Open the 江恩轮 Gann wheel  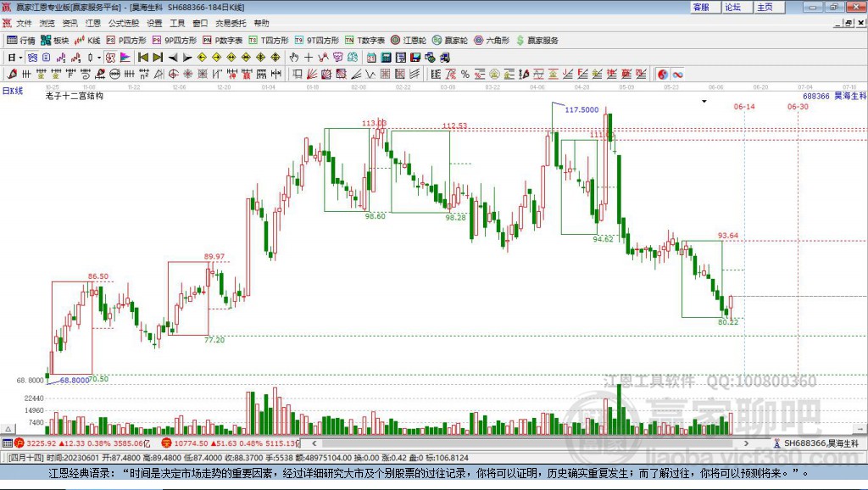click(409, 41)
